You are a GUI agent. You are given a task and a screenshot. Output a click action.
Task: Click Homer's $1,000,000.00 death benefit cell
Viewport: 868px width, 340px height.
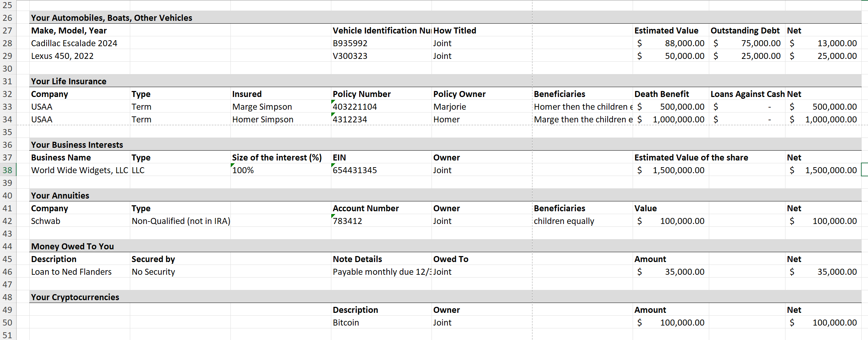671,119
